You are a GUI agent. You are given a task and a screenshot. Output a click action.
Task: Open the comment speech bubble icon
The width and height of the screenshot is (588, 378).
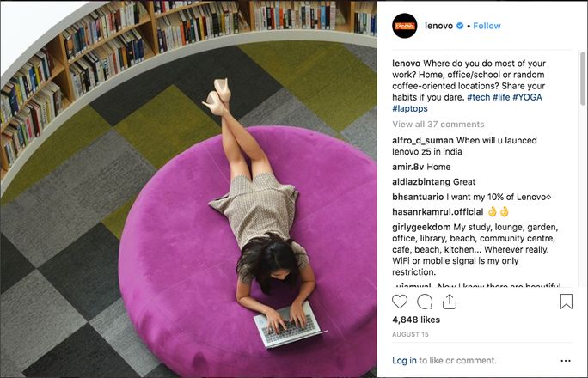425,302
